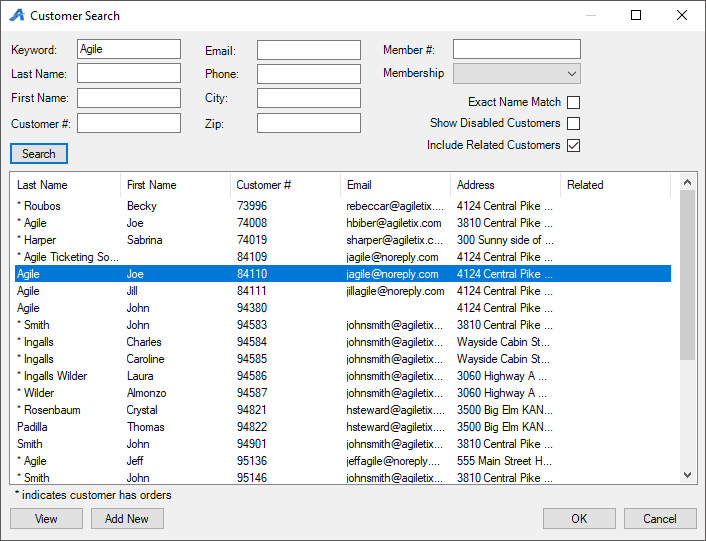Sort by First Name column header
The height and width of the screenshot is (541, 706).
pyautogui.click(x=176, y=185)
